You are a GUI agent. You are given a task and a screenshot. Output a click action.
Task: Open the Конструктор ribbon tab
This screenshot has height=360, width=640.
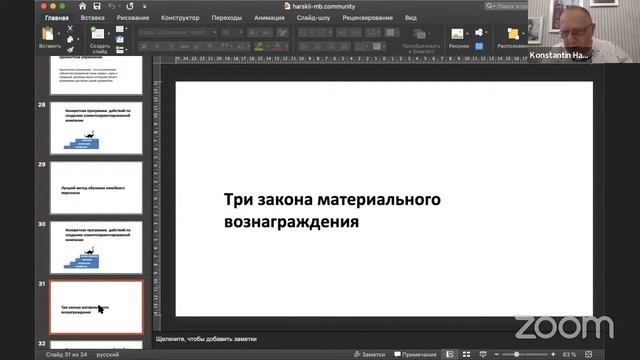[180, 18]
